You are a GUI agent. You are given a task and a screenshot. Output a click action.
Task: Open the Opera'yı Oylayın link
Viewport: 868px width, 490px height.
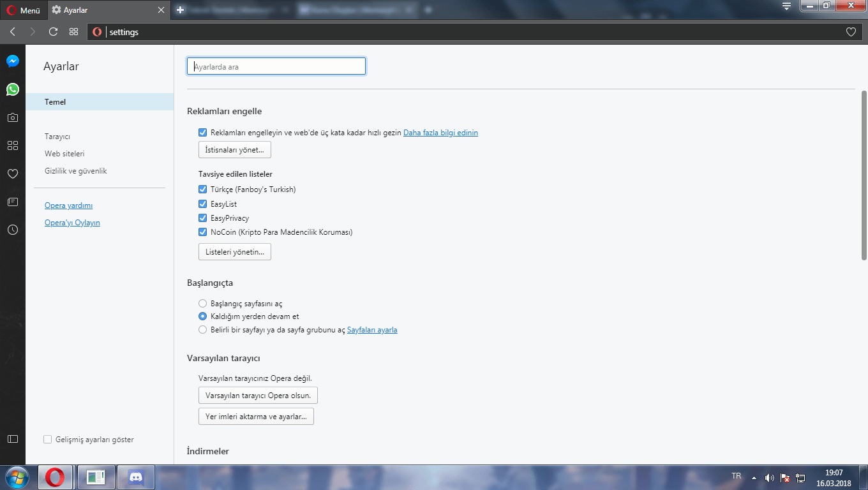pos(72,223)
